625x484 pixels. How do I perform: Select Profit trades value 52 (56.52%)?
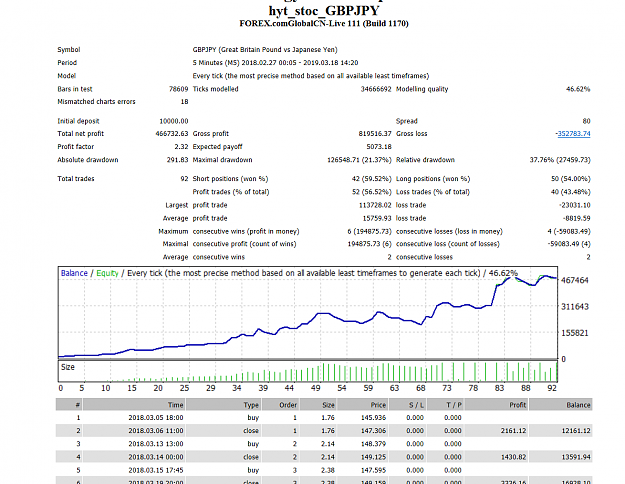click(371, 192)
